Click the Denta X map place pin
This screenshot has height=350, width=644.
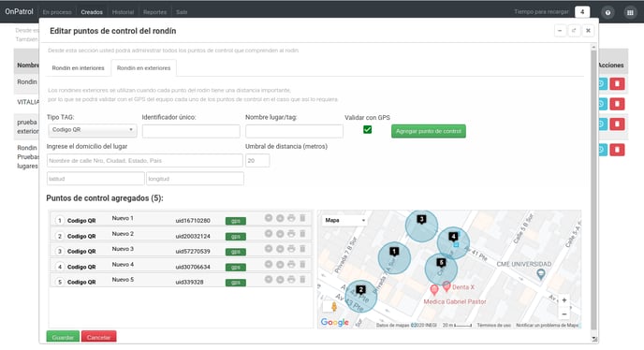point(446,286)
